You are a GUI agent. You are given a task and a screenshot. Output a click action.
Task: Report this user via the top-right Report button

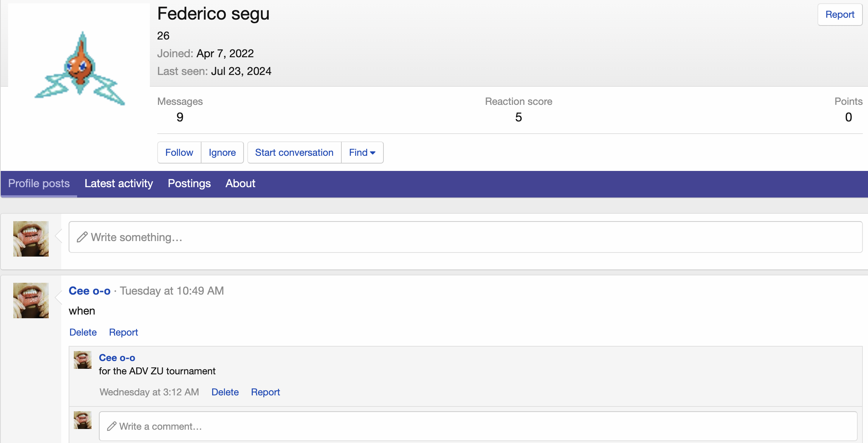[x=840, y=14]
